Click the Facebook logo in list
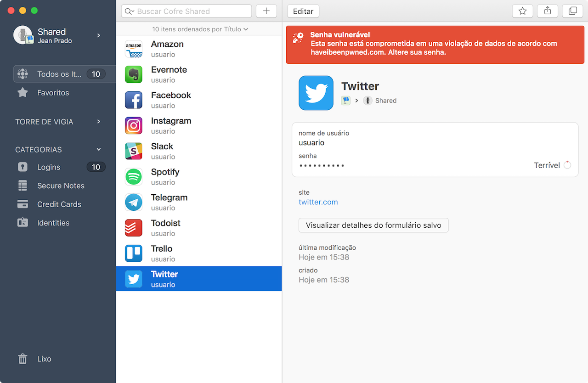Viewport: 588px width, 383px height. point(134,100)
